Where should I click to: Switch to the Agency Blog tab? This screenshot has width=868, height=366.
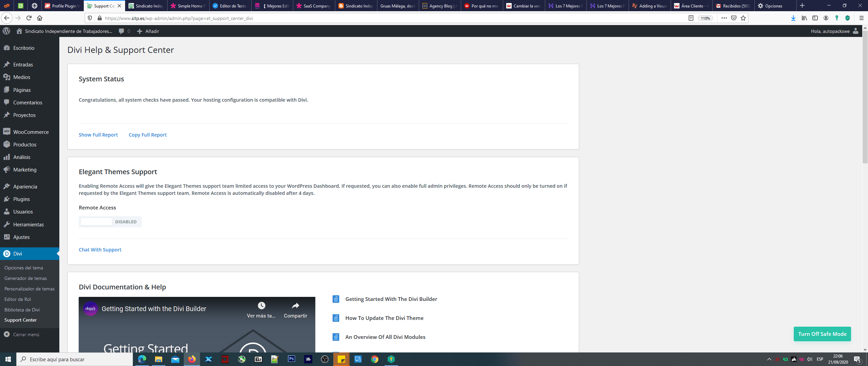coord(440,6)
